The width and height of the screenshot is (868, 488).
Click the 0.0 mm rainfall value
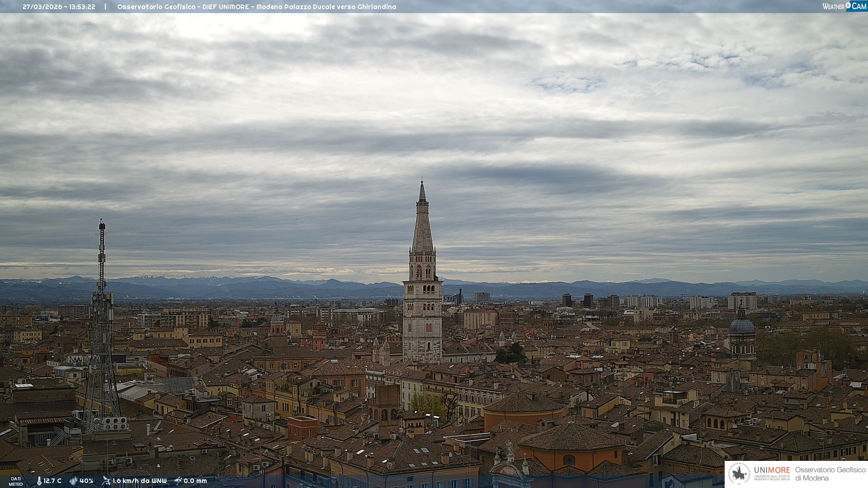(x=195, y=481)
